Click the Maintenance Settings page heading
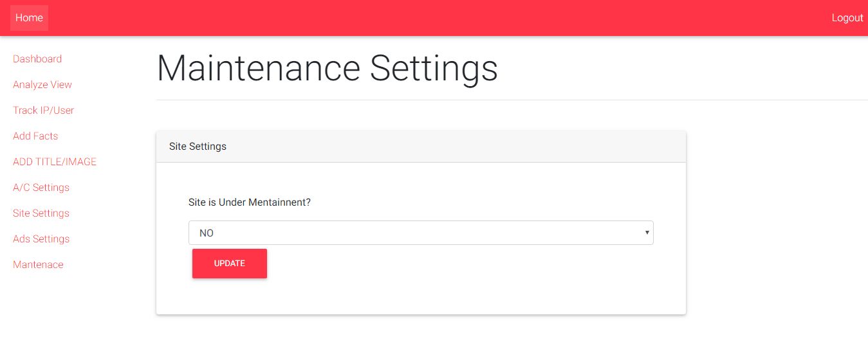This screenshot has width=868, height=360. point(327,68)
